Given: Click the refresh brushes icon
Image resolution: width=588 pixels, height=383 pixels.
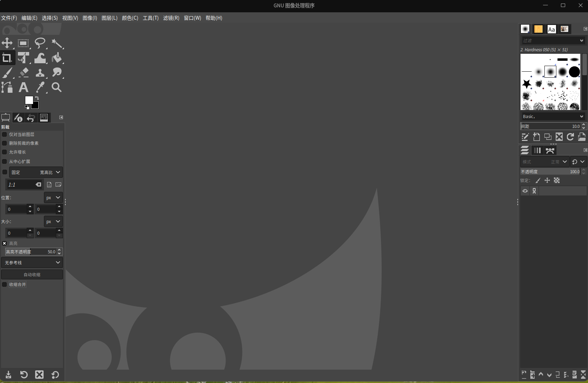Looking at the screenshot, I should [x=570, y=137].
